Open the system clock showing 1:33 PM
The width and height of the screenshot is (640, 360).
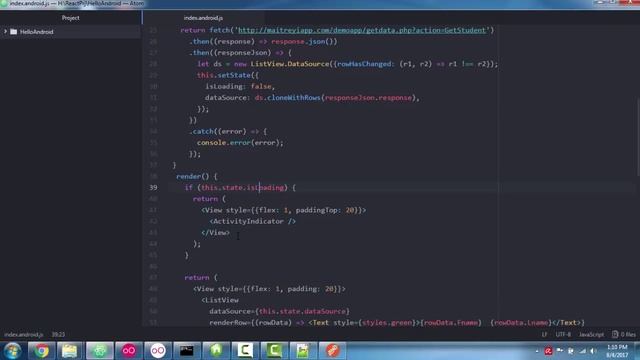point(617,351)
